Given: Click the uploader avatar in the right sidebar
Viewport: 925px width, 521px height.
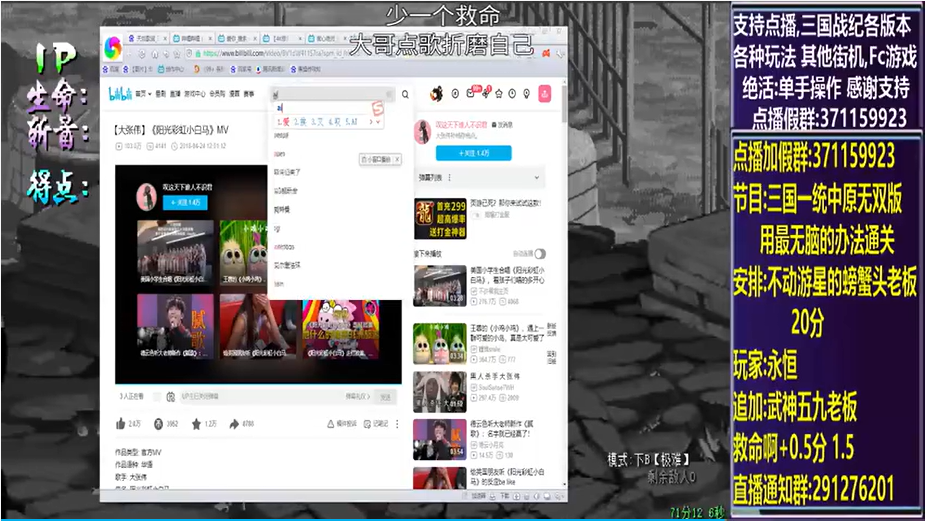Looking at the screenshot, I should tap(422, 132).
